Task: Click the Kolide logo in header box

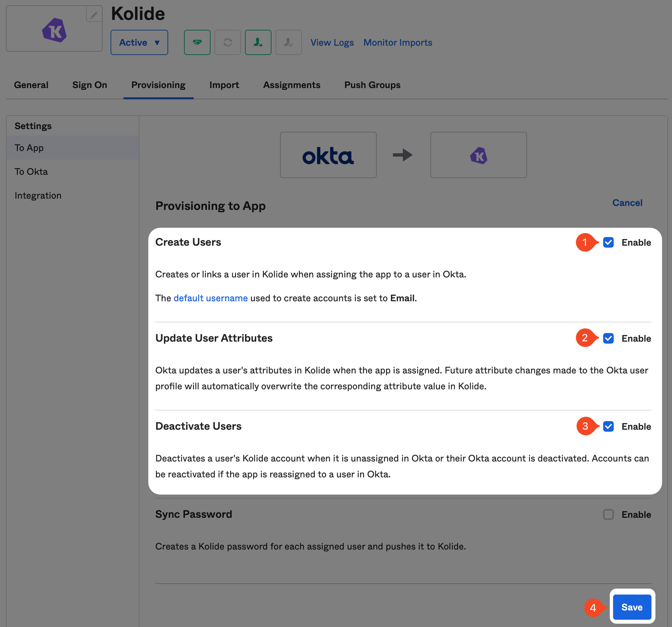Action: click(x=54, y=30)
